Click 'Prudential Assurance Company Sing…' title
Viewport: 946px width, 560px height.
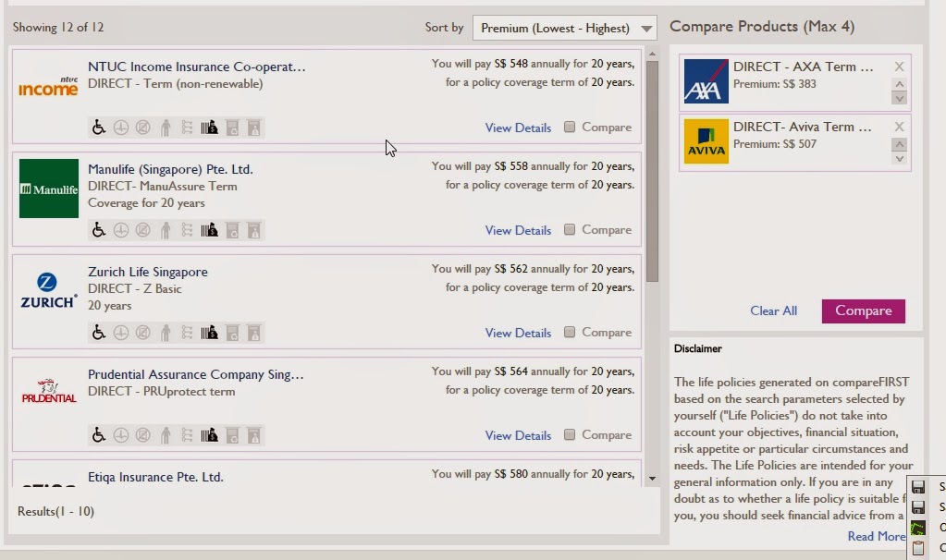[x=195, y=374]
